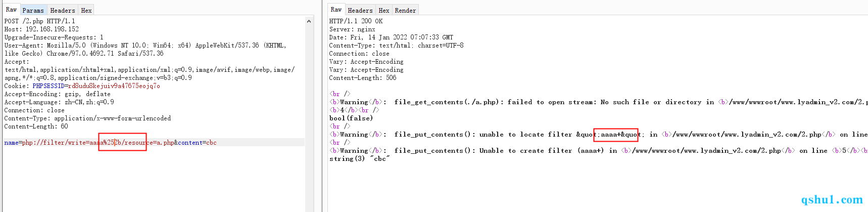Click the request pane scroll-up arrow
Viewport: 868px width, 212px height.
309,21
